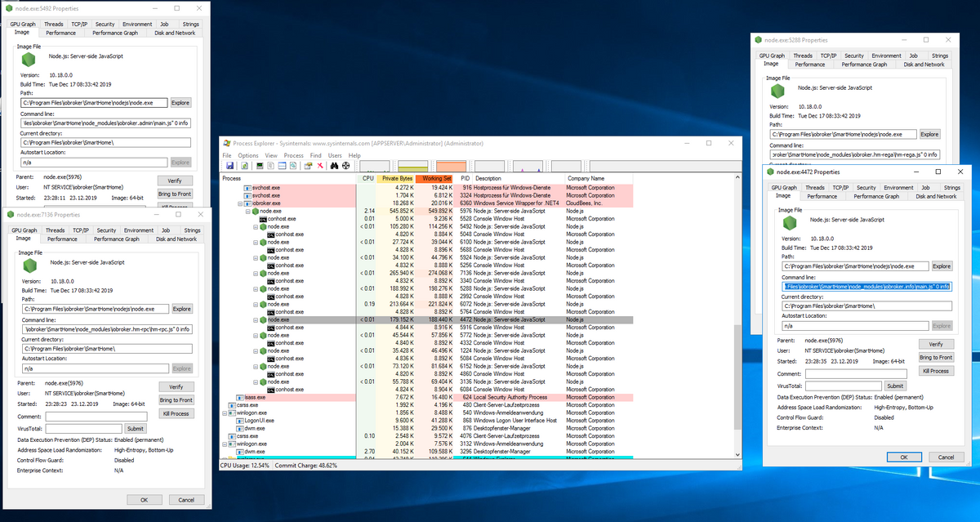980x522 pixels.
Task: Click svchost.exe icon in row PID 916
Action: pyautogui.click(x=247, y=187)
